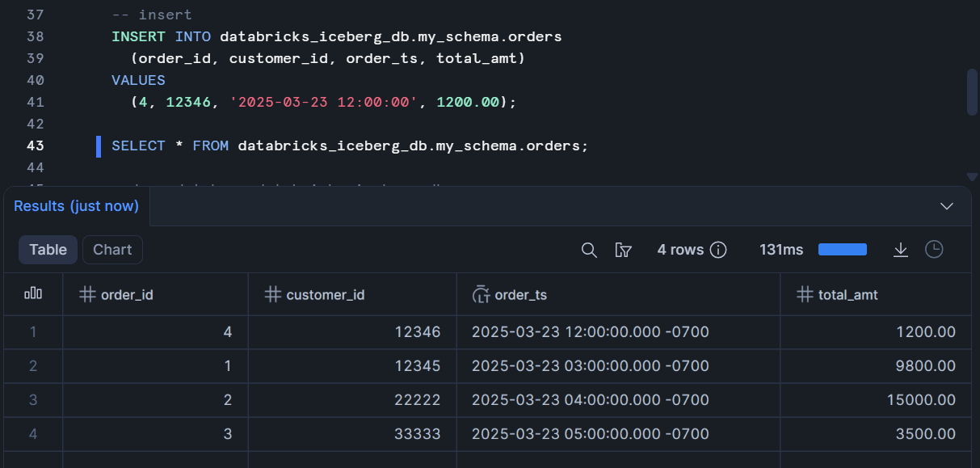
Task: Click the editor vertical scrollbar thumb
Action: [x=972, y=91]
